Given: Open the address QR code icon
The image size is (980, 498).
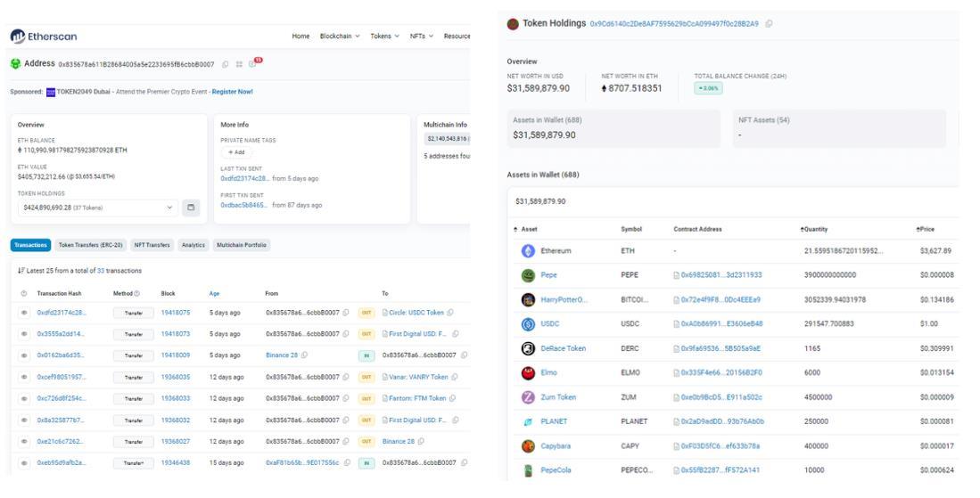Looking at the screenshot, I should tap(239, 64).
